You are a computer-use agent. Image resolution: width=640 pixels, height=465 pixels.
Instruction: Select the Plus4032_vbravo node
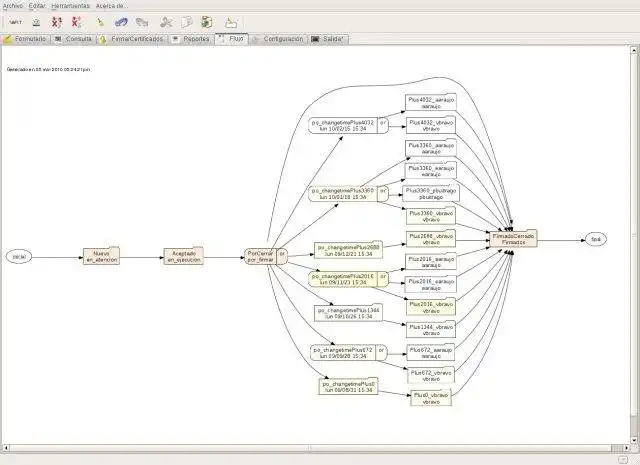click(431, 125)
